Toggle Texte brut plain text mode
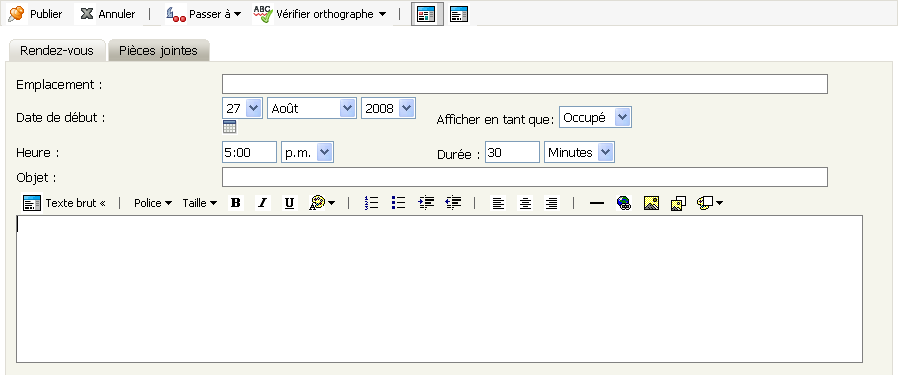The width and height of the screenshot is (898, 375). (64, 203)
